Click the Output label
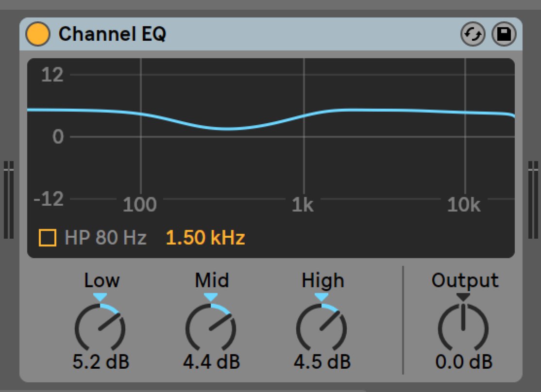541x392 pixels. 465,280
